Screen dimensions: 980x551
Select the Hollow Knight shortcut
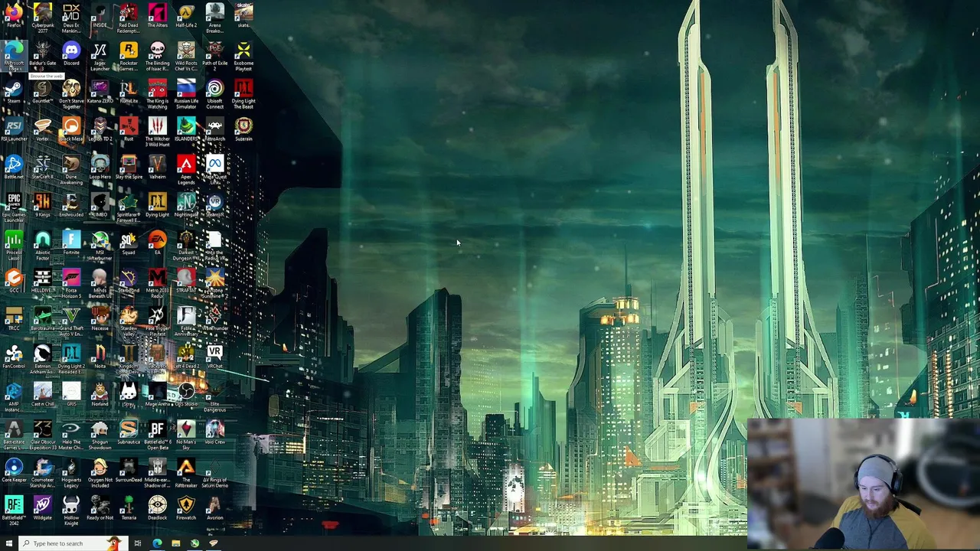point(71,512)
